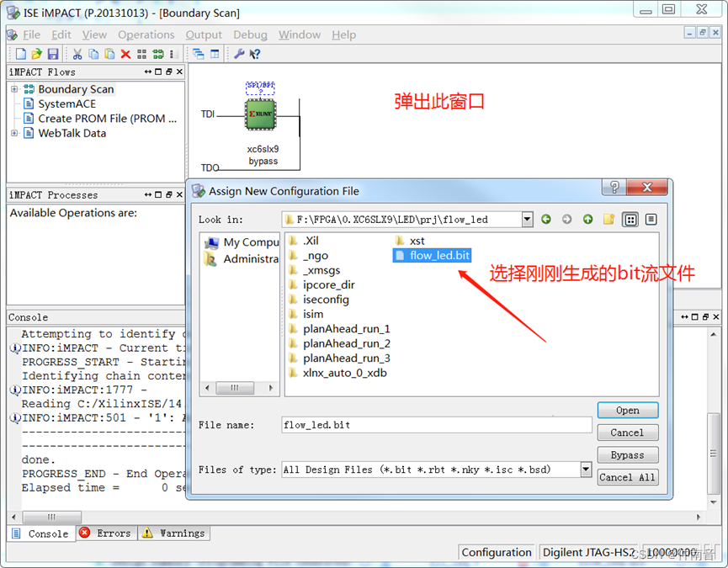The image size is (728, 568).
Task: Click the Cancel All button
Action: 628,477
